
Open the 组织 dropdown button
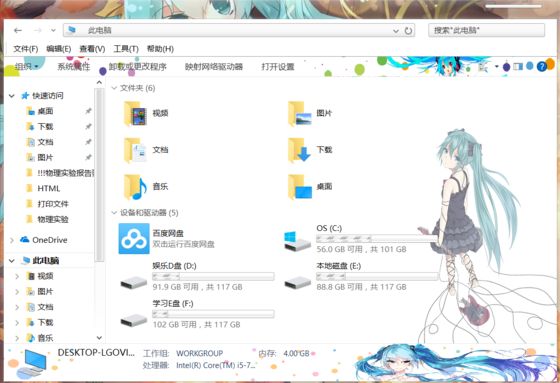(26, 66)
